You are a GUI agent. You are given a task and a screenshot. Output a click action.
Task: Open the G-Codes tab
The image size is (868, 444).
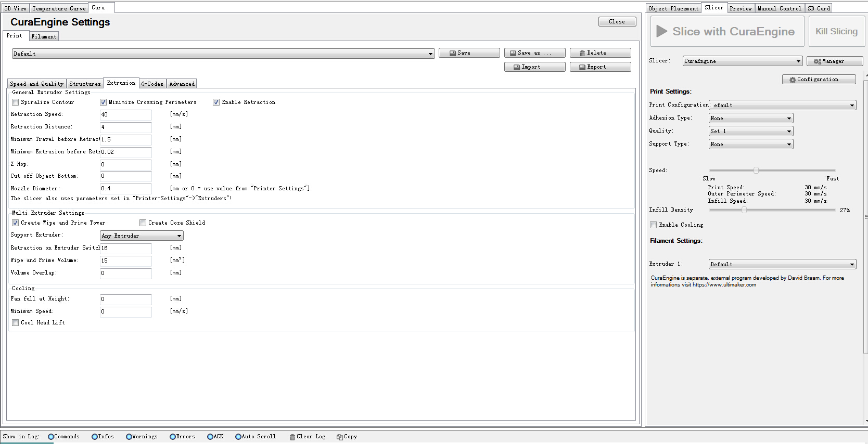[152, 84]
